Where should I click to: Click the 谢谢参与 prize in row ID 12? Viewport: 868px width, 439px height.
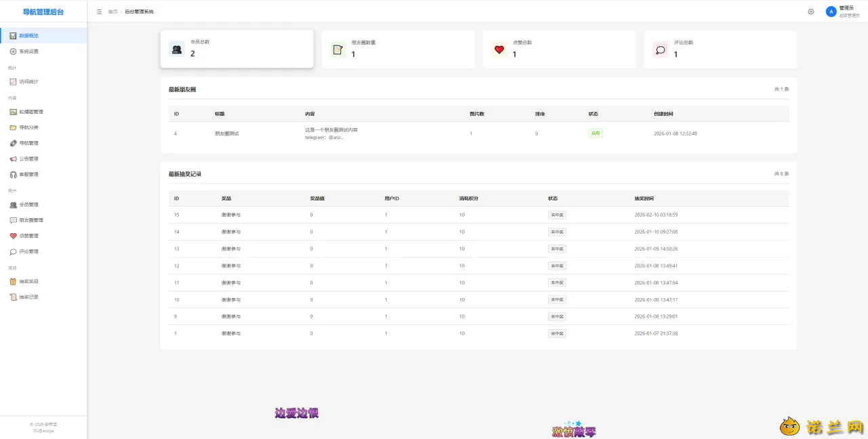tap(231, 266)
